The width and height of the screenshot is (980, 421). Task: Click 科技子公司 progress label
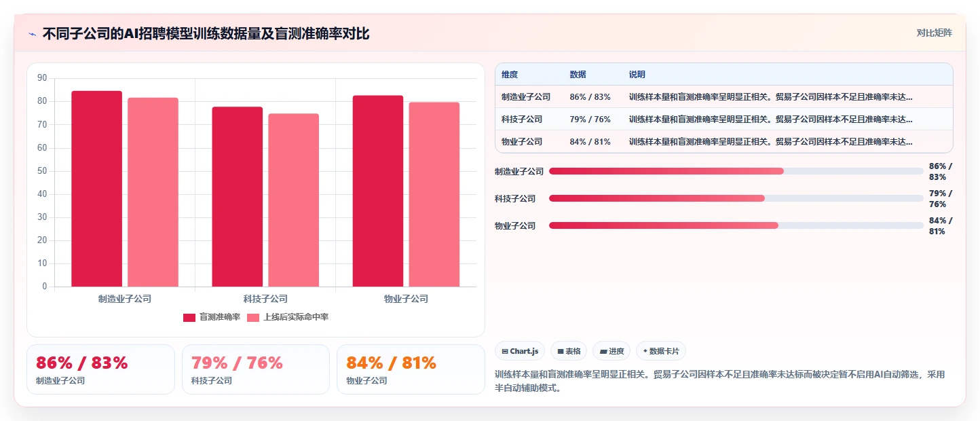(515, 198)
